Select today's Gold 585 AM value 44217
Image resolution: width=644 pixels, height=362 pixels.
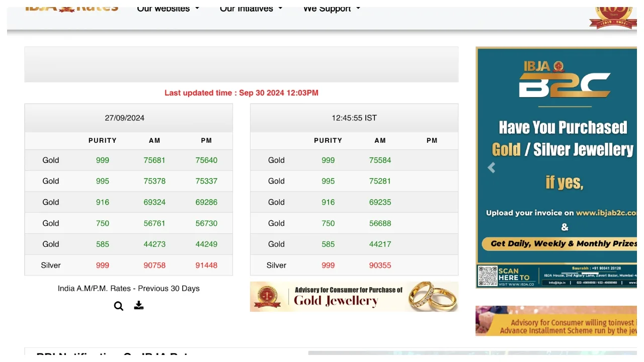pos(380,244)
